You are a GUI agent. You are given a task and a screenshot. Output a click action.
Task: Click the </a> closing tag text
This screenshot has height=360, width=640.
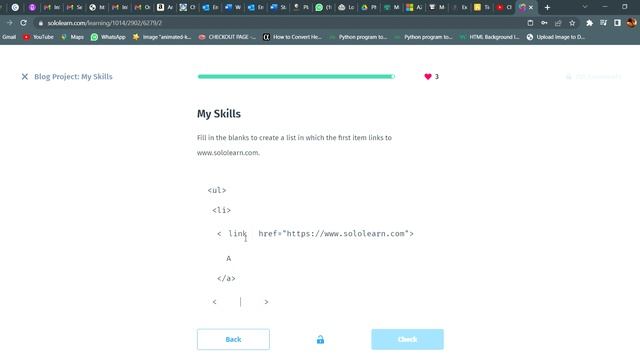pos(226,279)
